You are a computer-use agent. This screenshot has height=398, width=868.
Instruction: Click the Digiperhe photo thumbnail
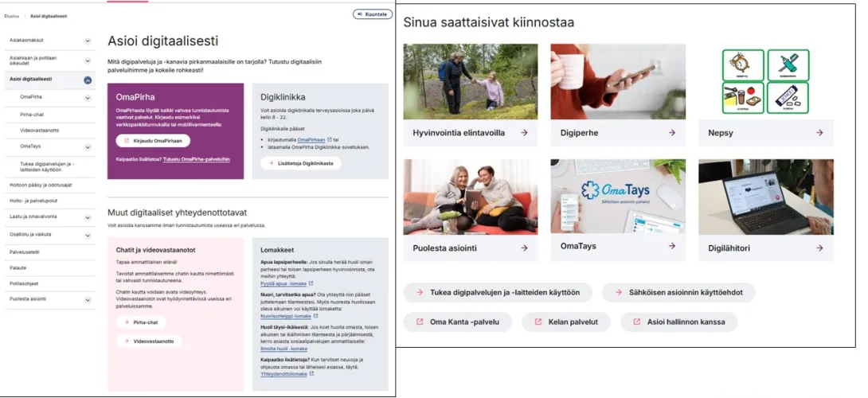click(x=618, y=82)
